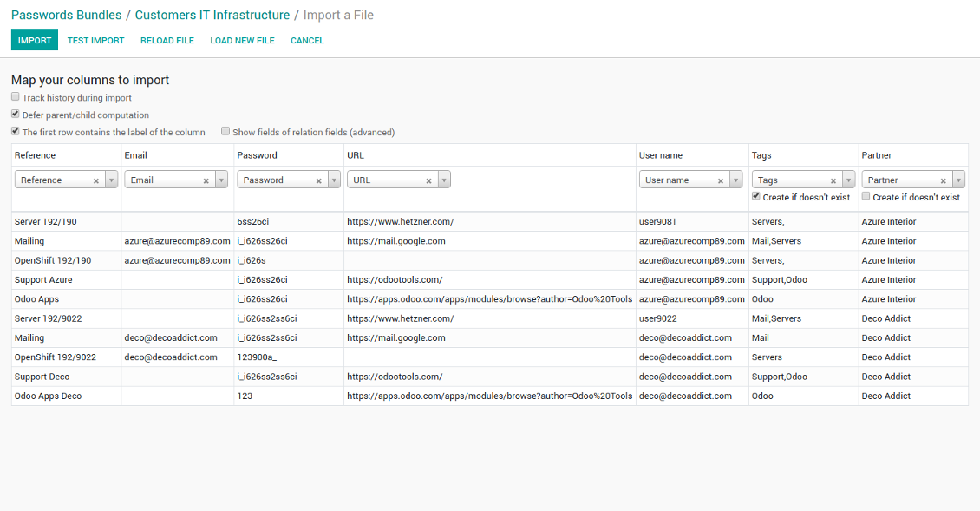Select cell 'OpenShift 192/9022'
This screenshot has height=511, width=980.
[55, 357]
